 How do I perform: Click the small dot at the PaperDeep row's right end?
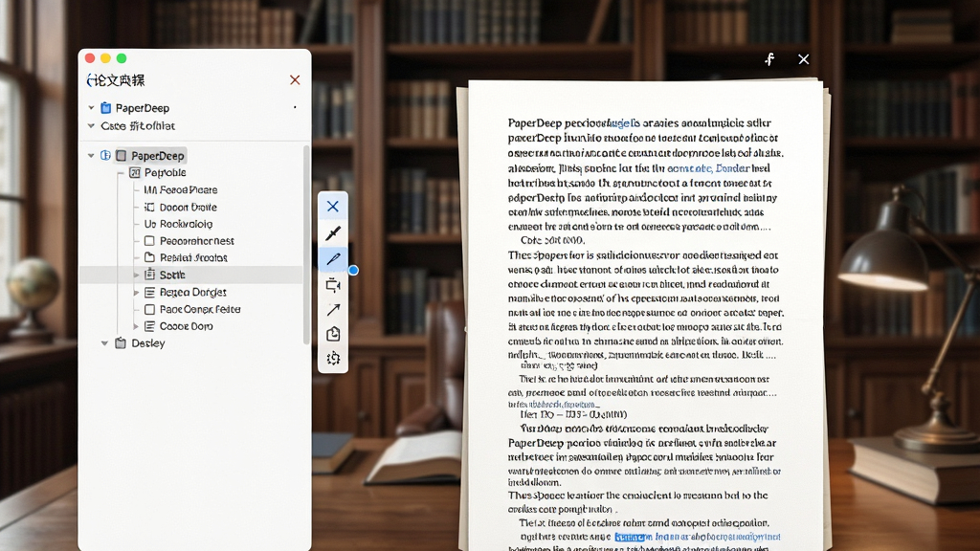point(295,107)
